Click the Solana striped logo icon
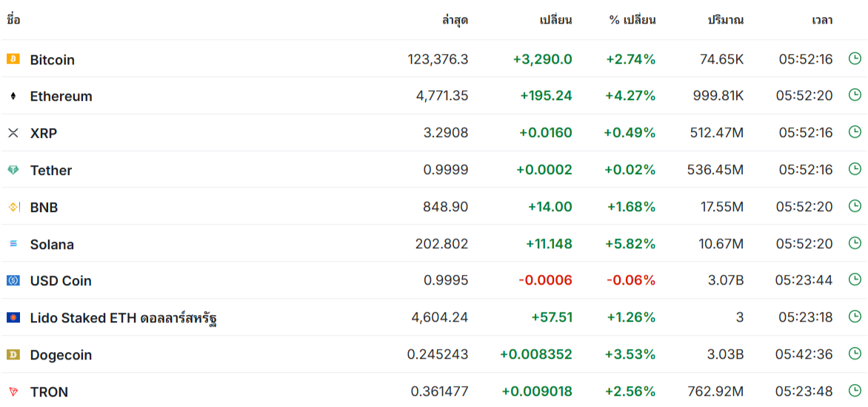868x407 pixels. (13, 243)
